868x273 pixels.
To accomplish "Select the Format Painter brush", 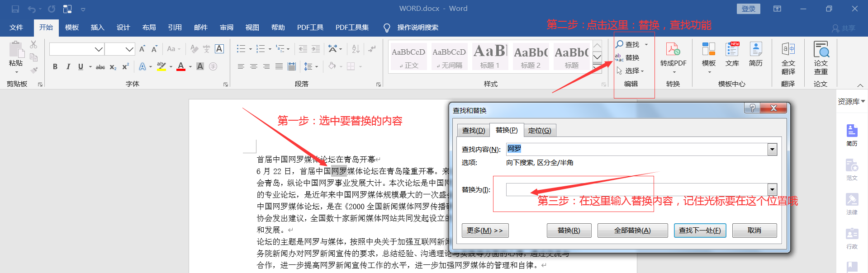I will click(x=33, y=70).
